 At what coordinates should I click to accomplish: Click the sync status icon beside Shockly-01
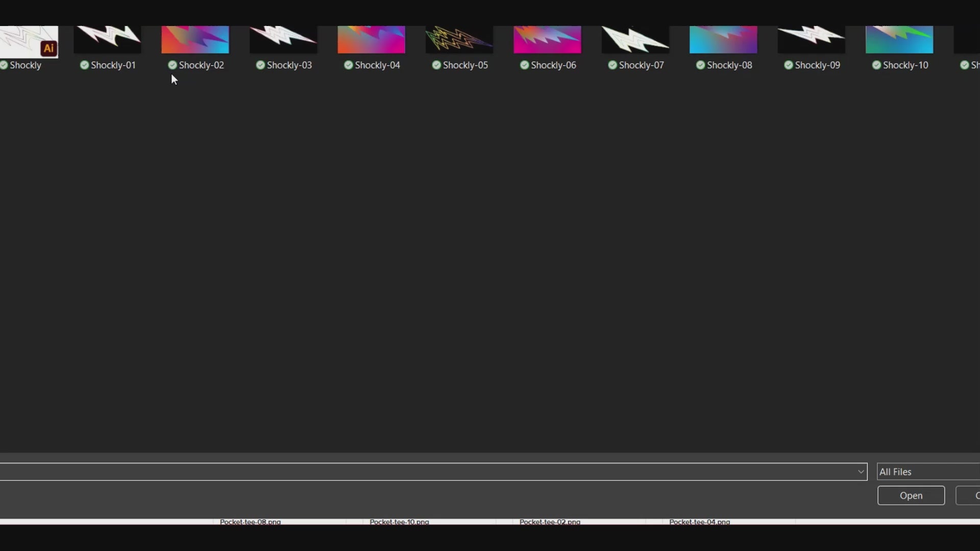[84, 65]
